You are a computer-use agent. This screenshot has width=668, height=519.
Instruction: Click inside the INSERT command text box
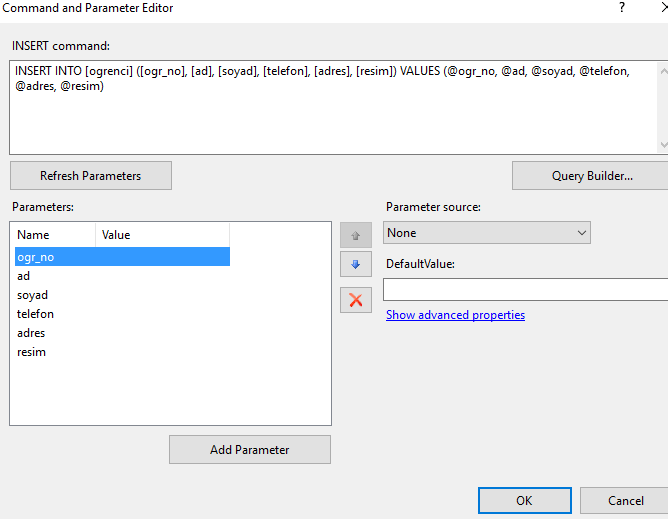coord(334,107)
